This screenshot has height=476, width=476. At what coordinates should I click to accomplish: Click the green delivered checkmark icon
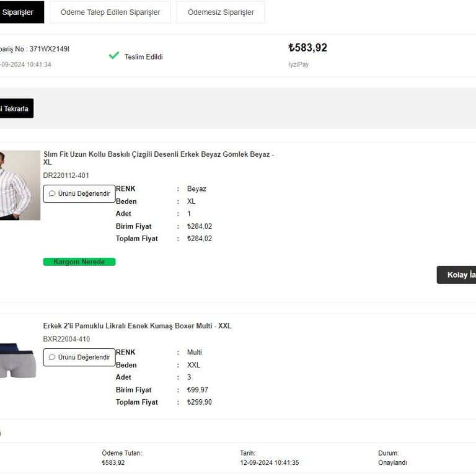click(113, 56)
